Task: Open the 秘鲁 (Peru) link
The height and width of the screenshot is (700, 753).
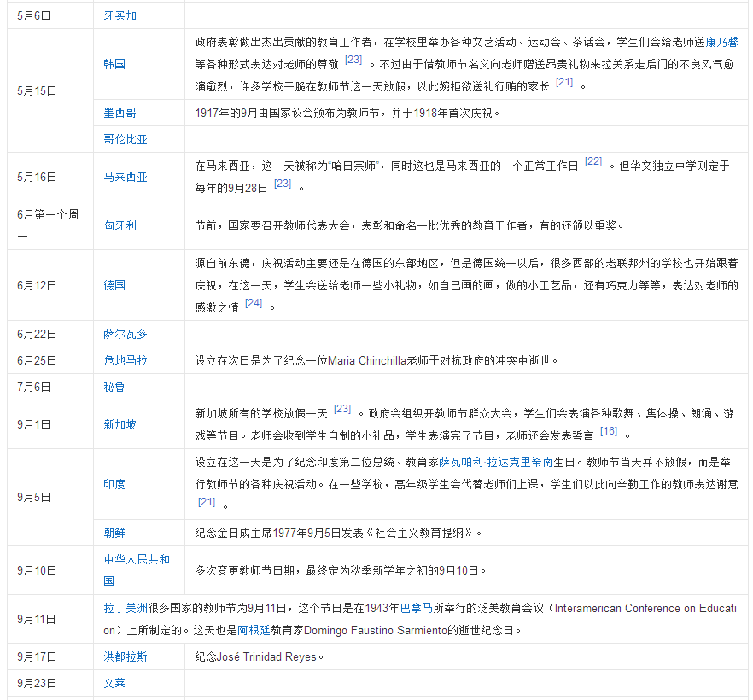Action: click(x=114, y=387)
